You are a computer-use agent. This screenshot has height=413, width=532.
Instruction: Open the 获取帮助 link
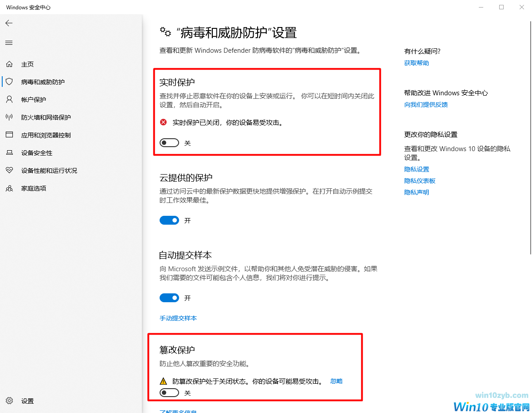[416, 62]
